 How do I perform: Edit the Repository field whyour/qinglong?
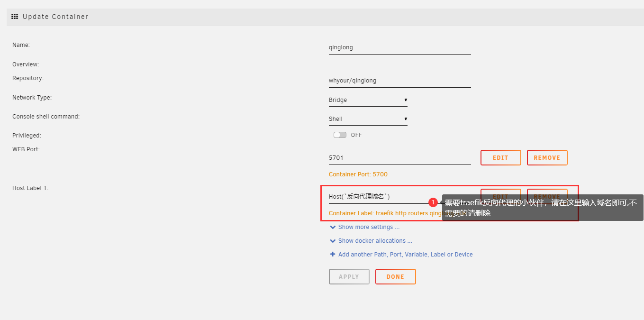pos(399,81)
